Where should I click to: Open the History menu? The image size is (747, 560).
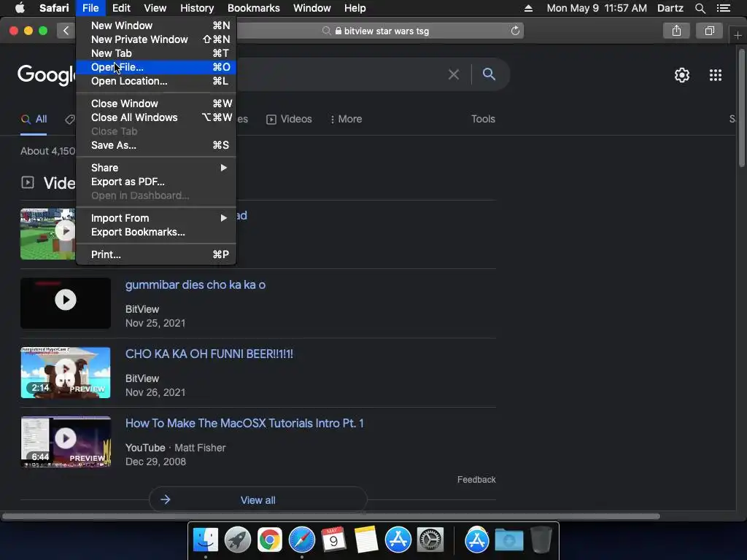(x=197, y=8)
